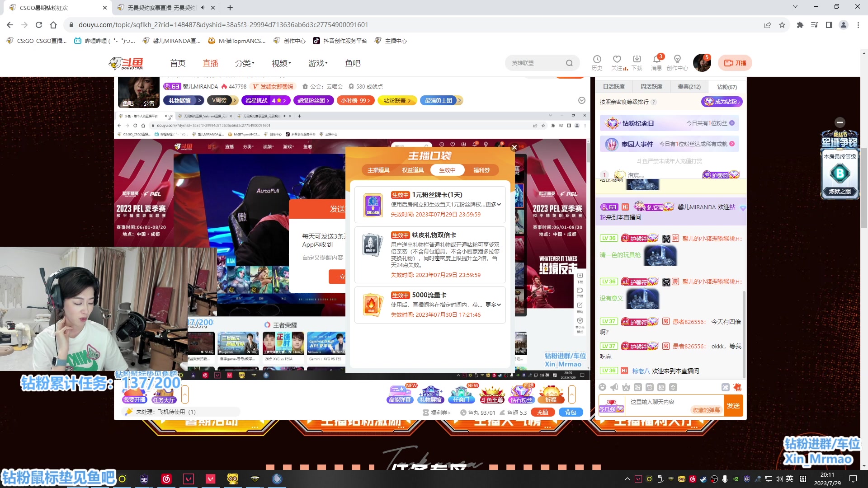Open the 下载 download icon

(x=637, y=62)
